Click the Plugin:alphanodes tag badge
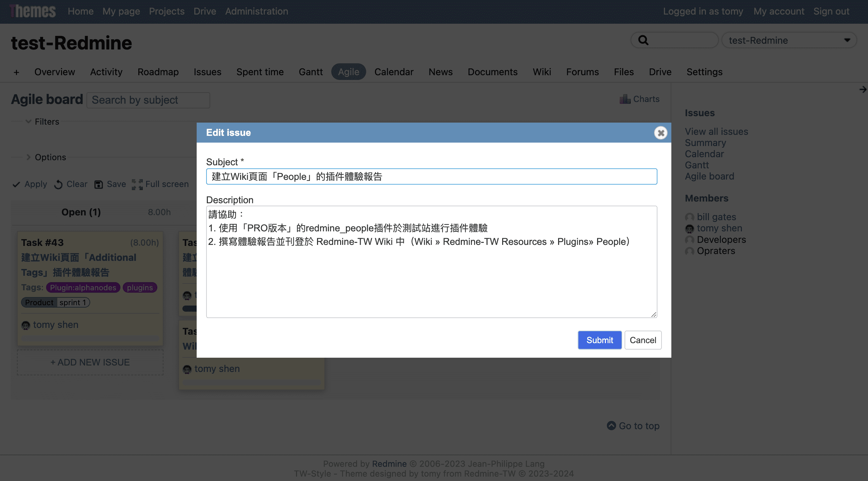The height and width of the screenshot is (481, 868). pyautogui.click(x=83, y=288)
